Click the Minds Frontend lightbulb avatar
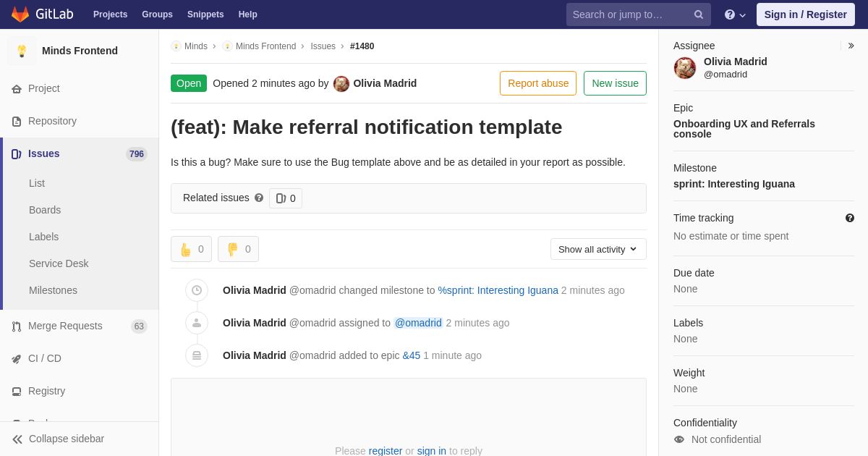Viewport: 868px width, 456px height. pos(22,51)
